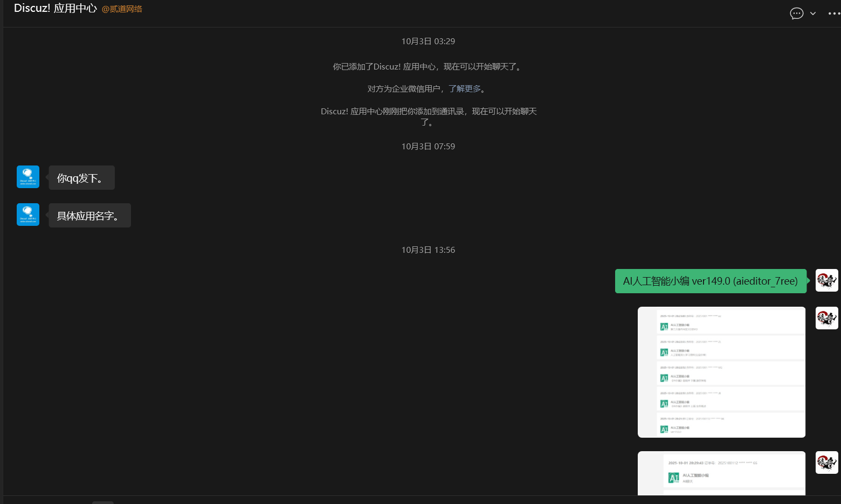The height and width of the screenshot is (504, 841).
Task: Click your avatar beside the first screenshot image
Action: pos(826,318)
